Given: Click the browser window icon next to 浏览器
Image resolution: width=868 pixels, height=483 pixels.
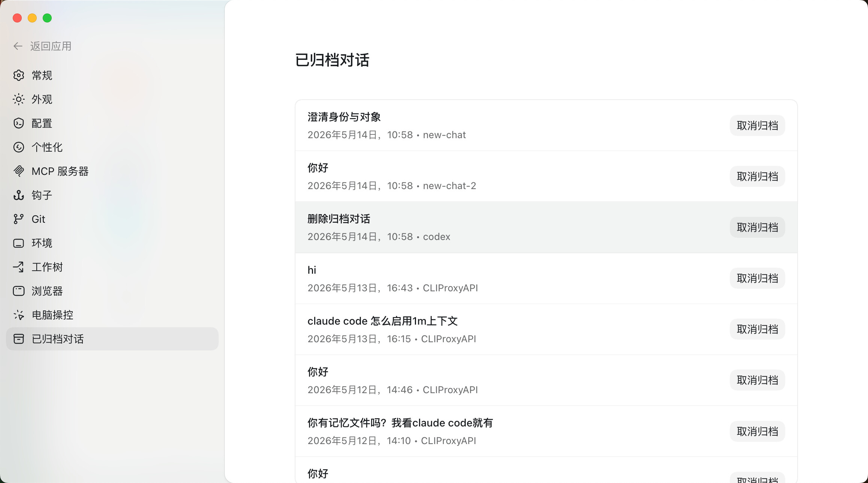Looking at the screenshot, I should click(19, 291).
